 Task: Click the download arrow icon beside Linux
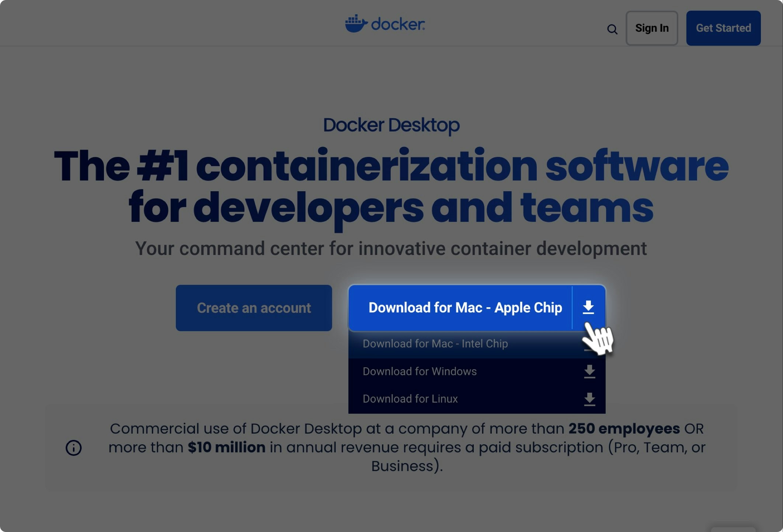589,399
